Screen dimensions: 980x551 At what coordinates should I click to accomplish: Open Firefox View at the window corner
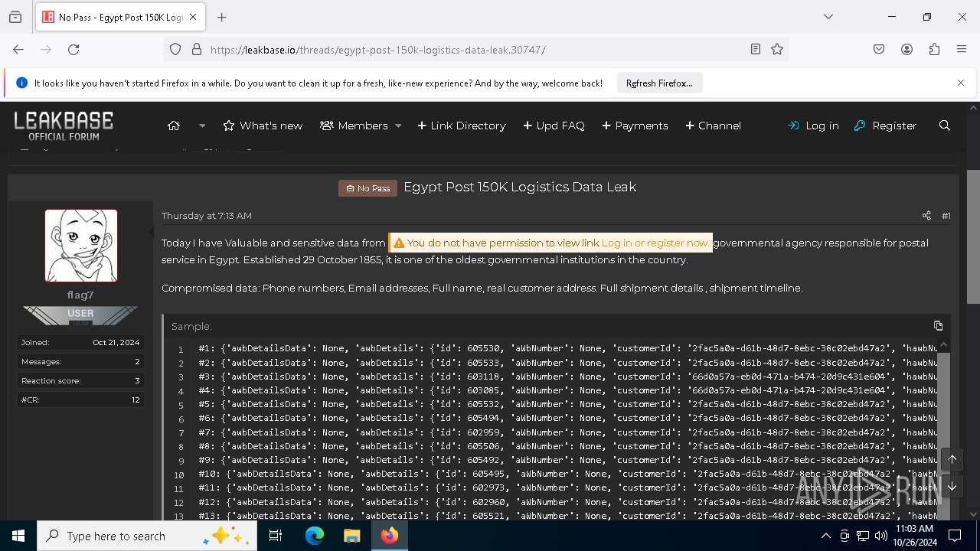15,17
